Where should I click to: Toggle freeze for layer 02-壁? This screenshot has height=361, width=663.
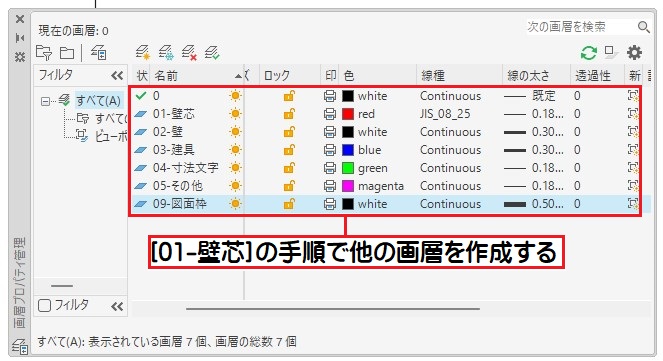pyautogui.click(x=235, y=132)
